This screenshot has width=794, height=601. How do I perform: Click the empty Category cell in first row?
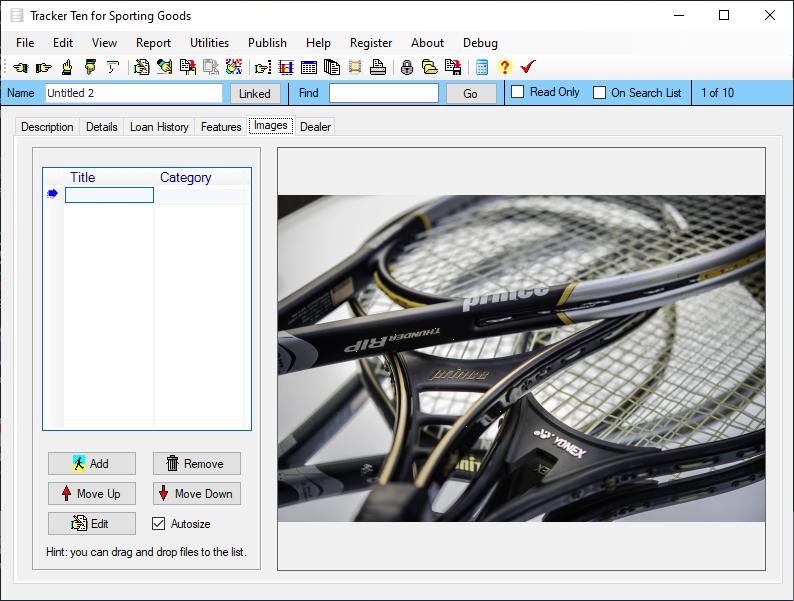200,195
